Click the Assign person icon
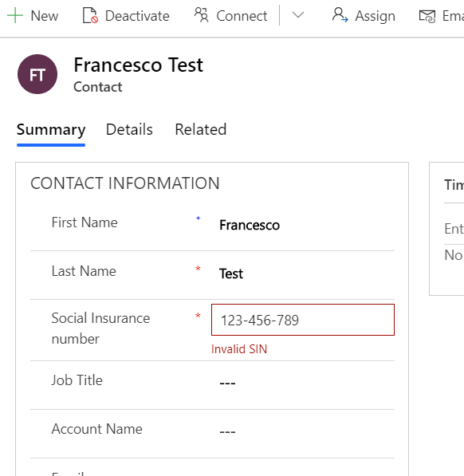Screen dimensions: 464x476 (x=340, y=15)
